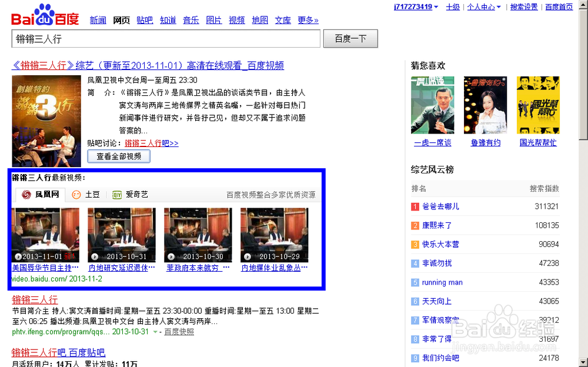
Task: Open the 知道 navigation link
Action: point(168,20)
